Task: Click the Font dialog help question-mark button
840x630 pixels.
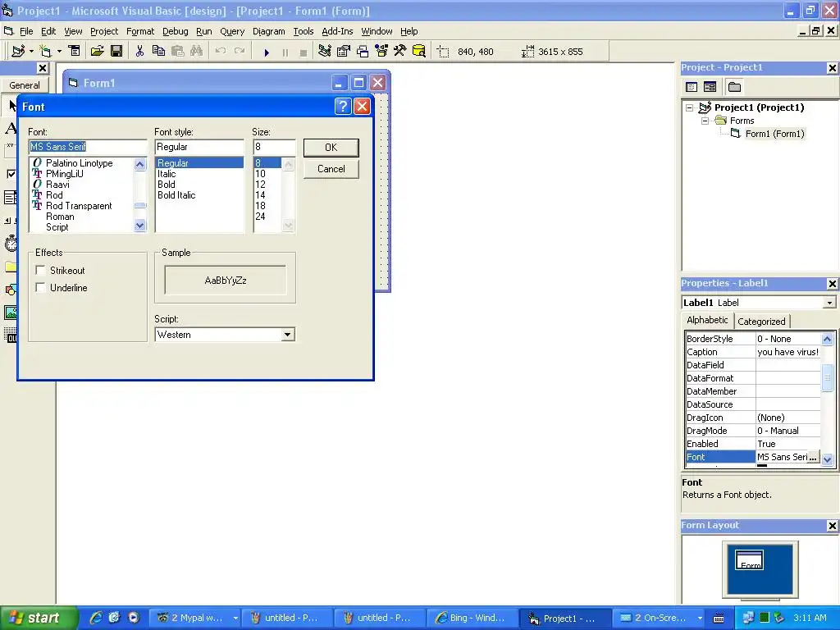Action: tap(343, 106)
